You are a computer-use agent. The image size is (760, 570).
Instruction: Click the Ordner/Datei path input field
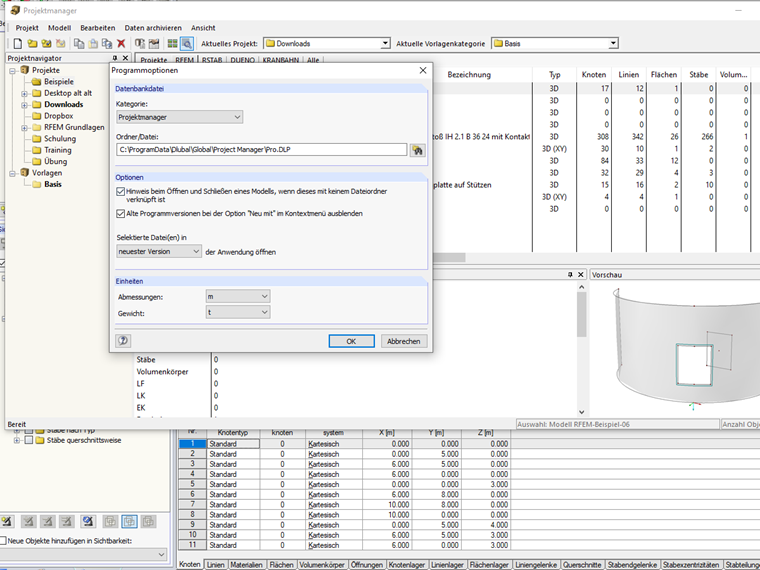coord(262,150)
